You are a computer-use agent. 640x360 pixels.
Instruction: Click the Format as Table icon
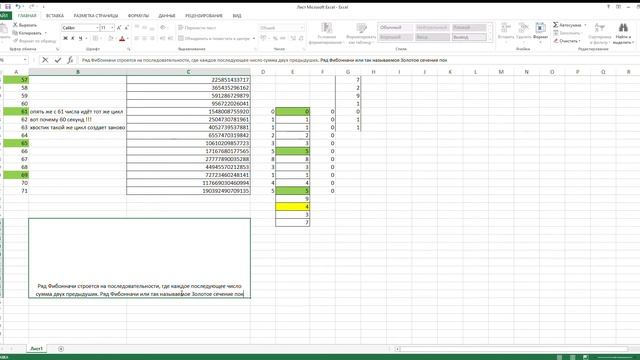click(x=362, y=28)
